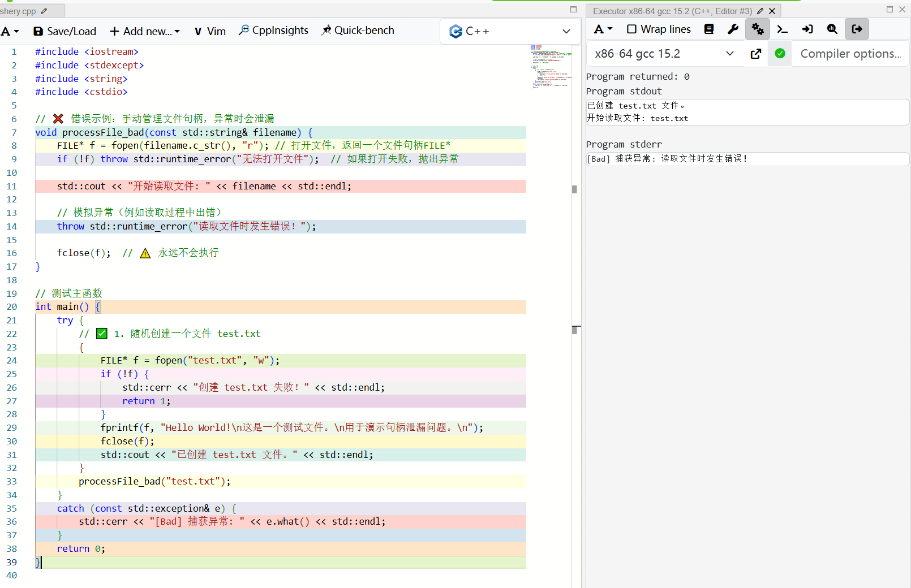Rename the shery.cpp editor tab via pencil icon
This screenshot has width=911, height=588.
44,11
